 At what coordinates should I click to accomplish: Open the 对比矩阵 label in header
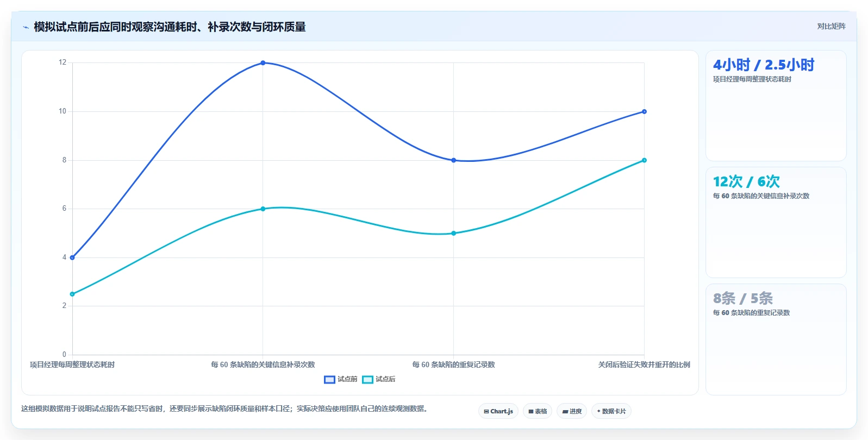tap(831, 26)
